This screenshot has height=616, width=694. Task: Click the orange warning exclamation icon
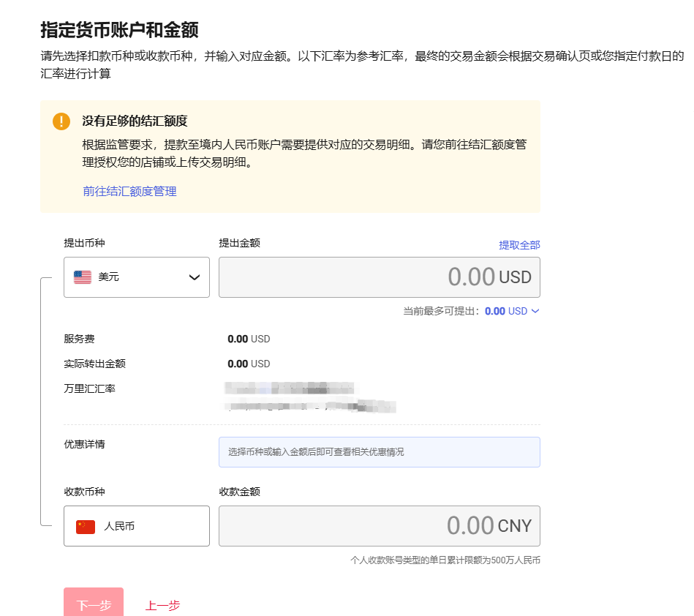tap(61, 121)
